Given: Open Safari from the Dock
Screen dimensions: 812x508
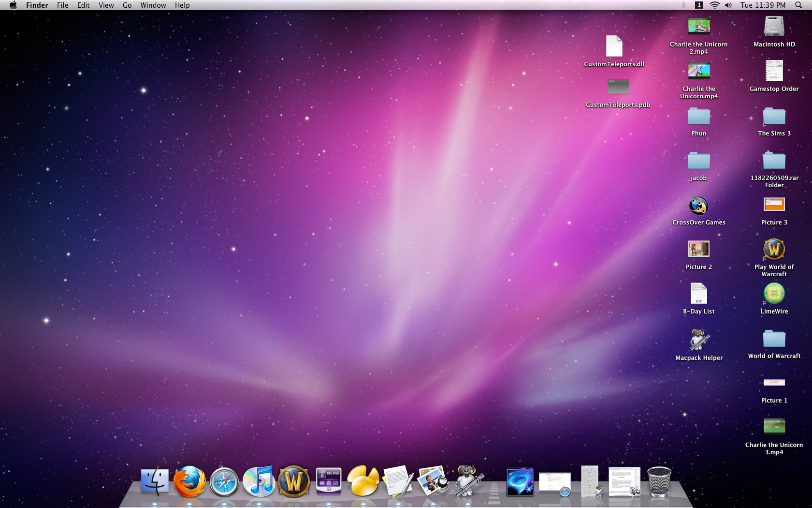Looking at the screenshot, I should tap(224, 481).
